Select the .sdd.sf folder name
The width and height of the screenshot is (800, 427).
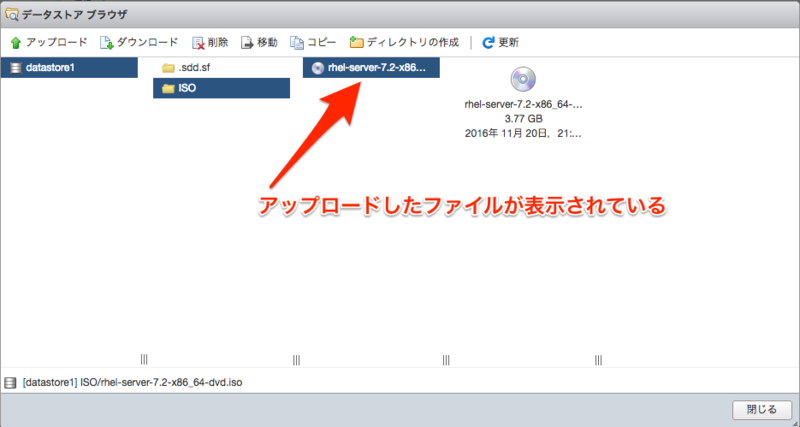pyautogui.click(x=194, y=68)
